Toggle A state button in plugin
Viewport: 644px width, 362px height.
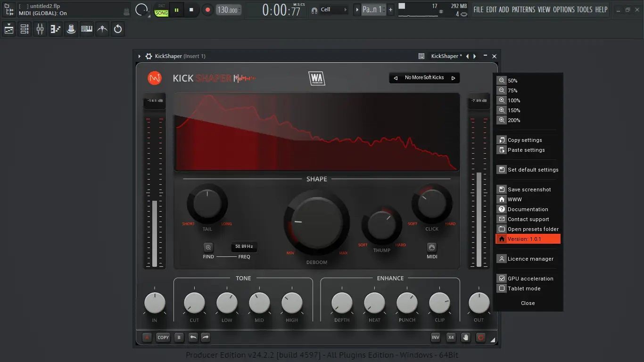point(147,337)
